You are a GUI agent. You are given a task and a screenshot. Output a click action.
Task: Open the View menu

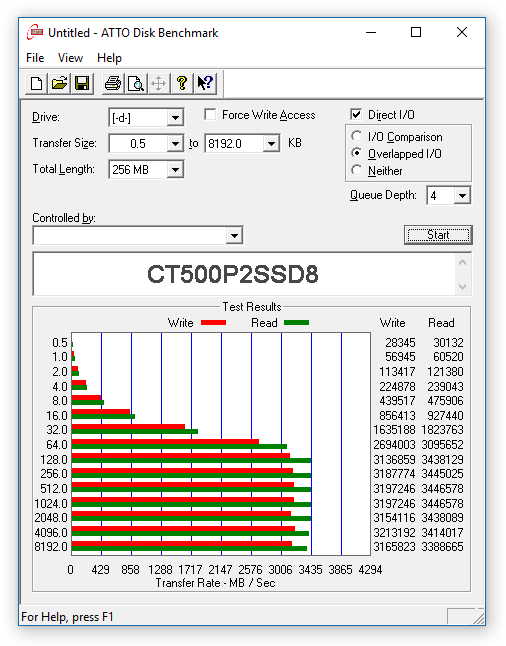coord(70,58)
